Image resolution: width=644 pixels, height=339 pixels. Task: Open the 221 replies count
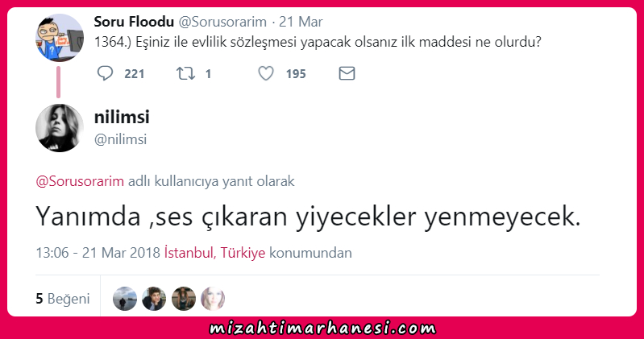point(135,74)
